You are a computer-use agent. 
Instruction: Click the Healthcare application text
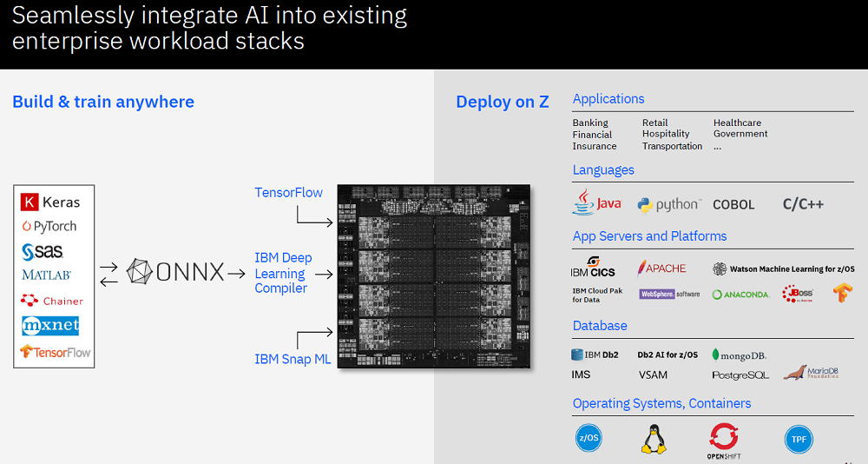(737, 123)
